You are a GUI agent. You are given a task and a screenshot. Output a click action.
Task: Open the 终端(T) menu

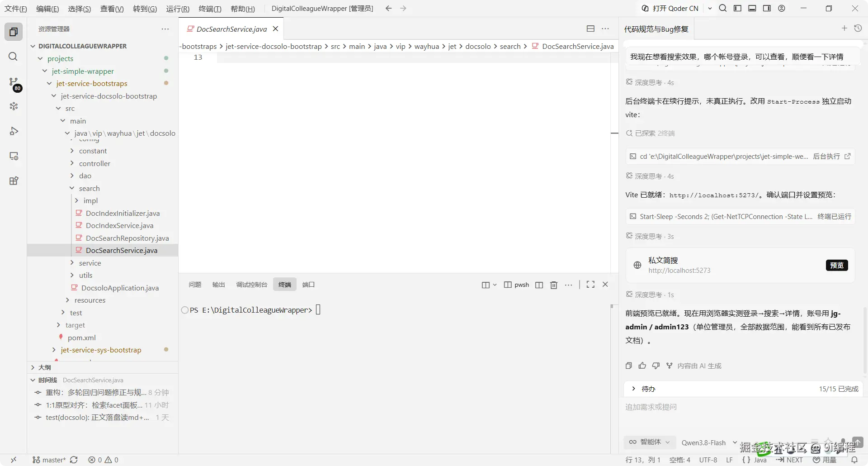click(210, 9)
